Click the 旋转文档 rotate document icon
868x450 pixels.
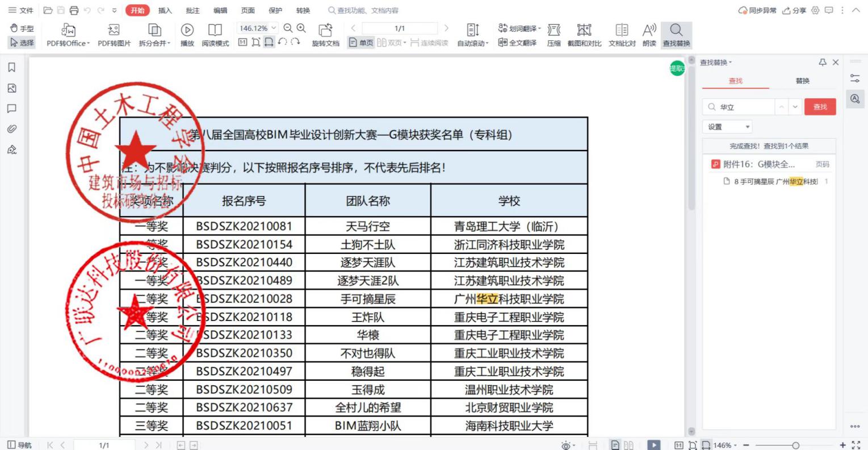(325, 30)
